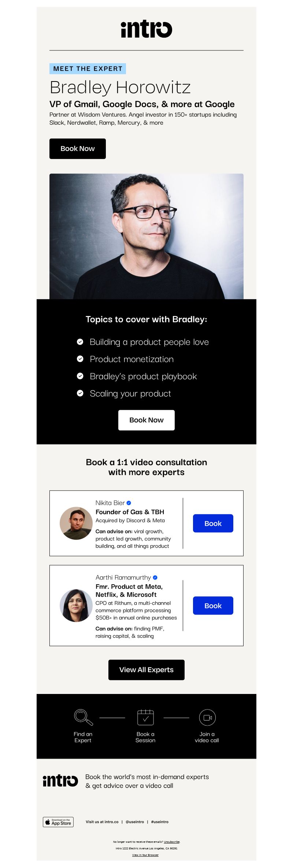The width and height of the screenshot is (293, 868).
Task: Book a session with Nikita Bier
Action: click(213, 523)
